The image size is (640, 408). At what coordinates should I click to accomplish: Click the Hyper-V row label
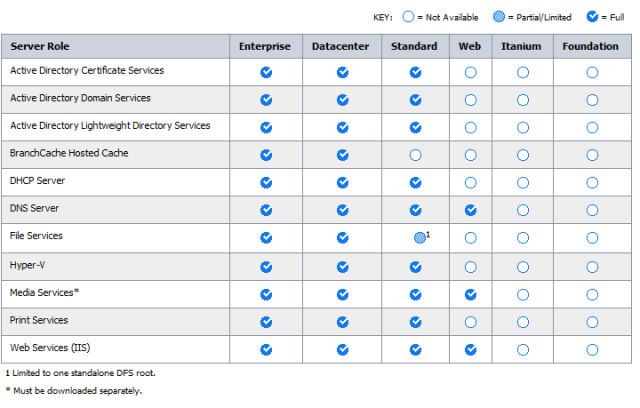(27, 266)
